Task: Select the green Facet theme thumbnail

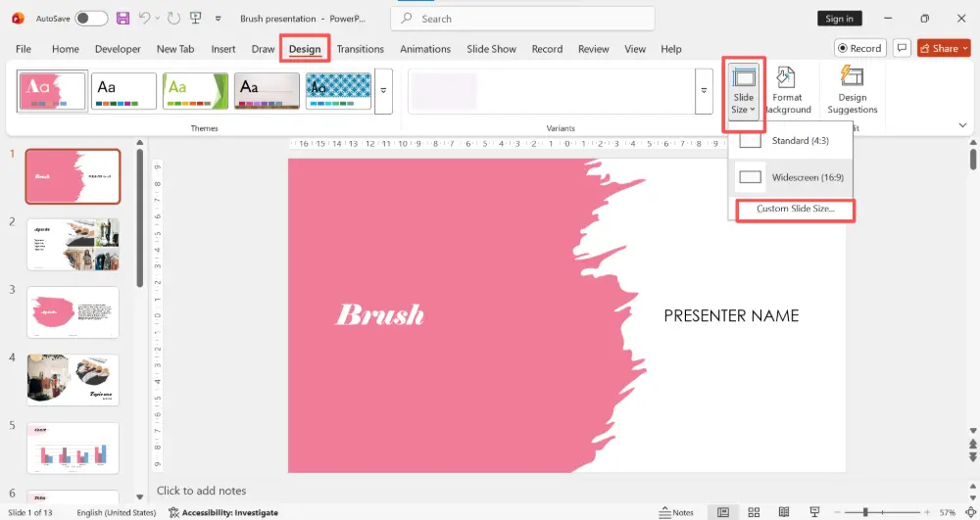Action: pyautogui.click(x=196, y=91)
